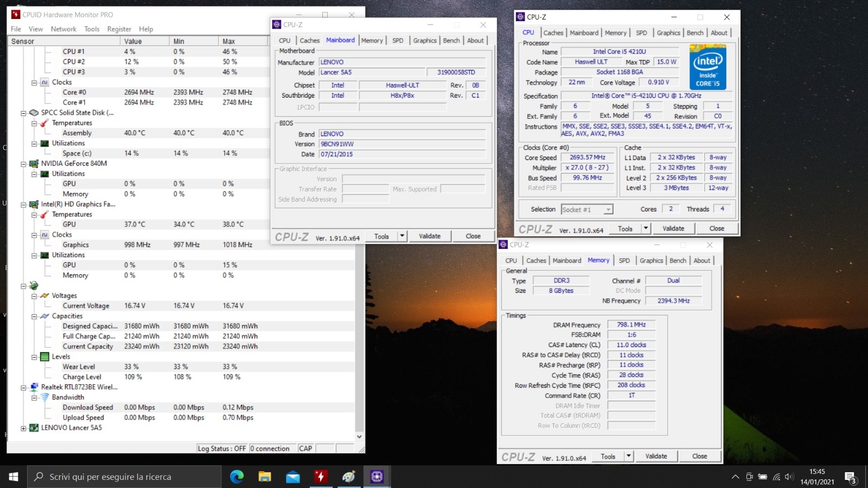
Task: Click the Clocks icon under Intel HD Graphics
Action: [x=44, y=235]
